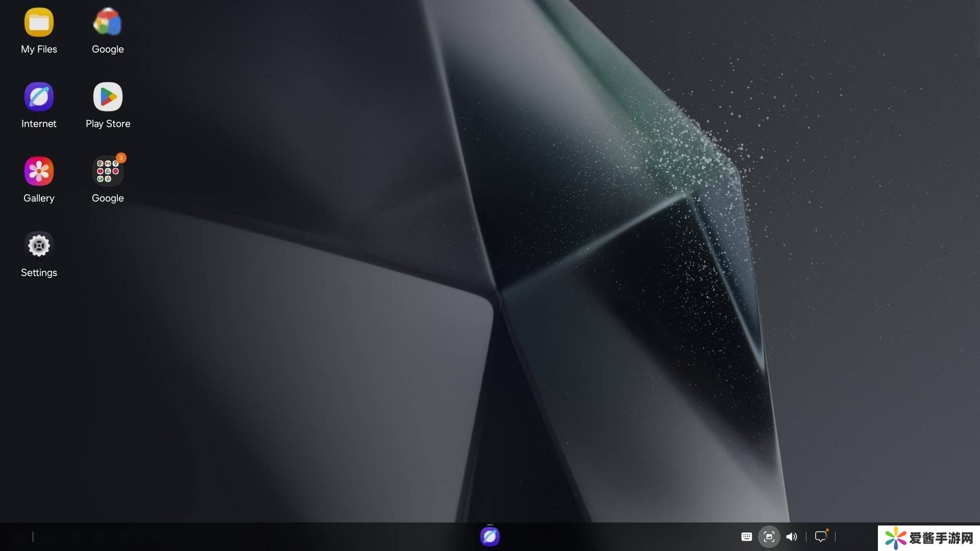Click the "My Files" text label
The image size is (980, 551).
pos(39,49)
